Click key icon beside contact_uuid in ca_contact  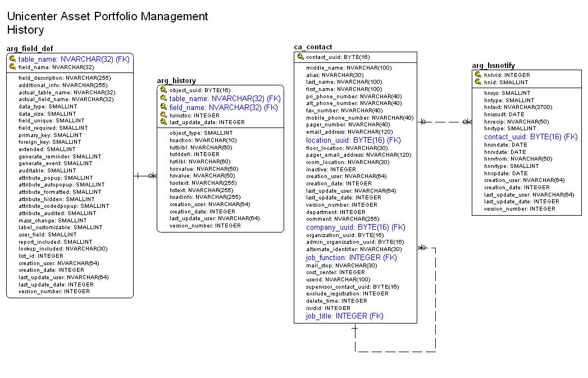point(300,57)
